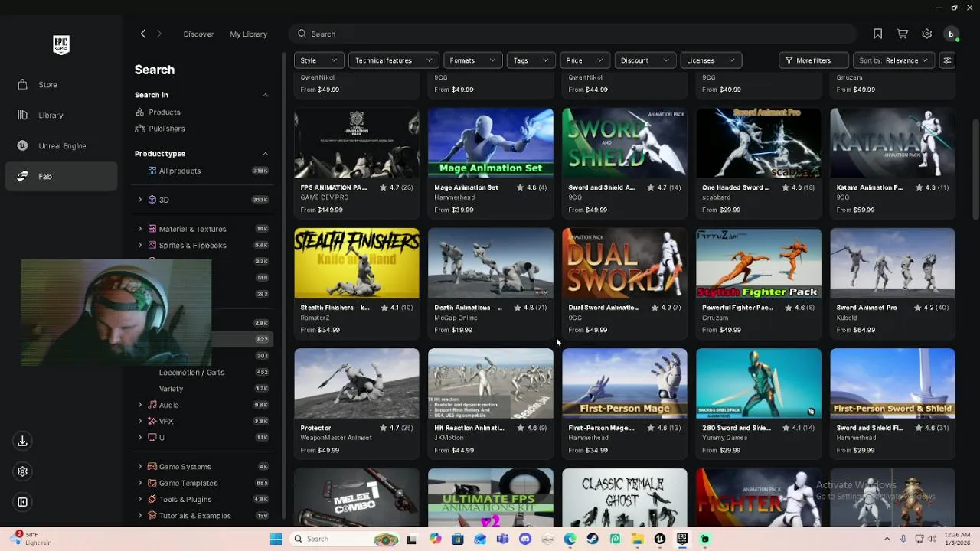Go back with the left arrow
Viewport: 980px width, 551px height.
tap(142, 34)
